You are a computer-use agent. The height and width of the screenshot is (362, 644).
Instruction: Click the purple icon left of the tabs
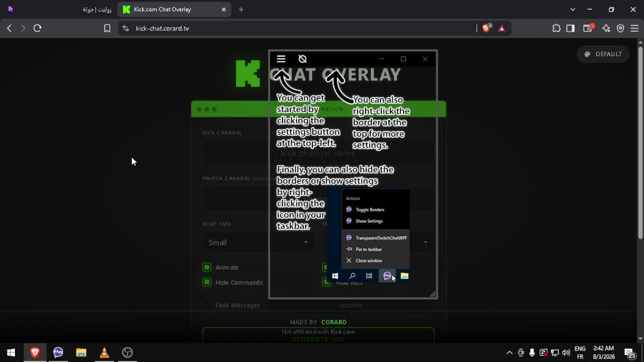point(11,9)
